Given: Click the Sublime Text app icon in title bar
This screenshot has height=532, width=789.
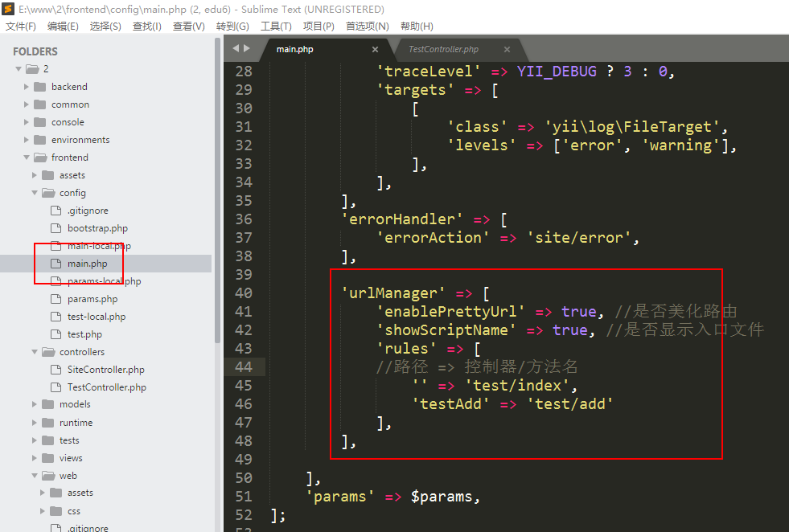Looking at the screenshot, I should (8, 10).
